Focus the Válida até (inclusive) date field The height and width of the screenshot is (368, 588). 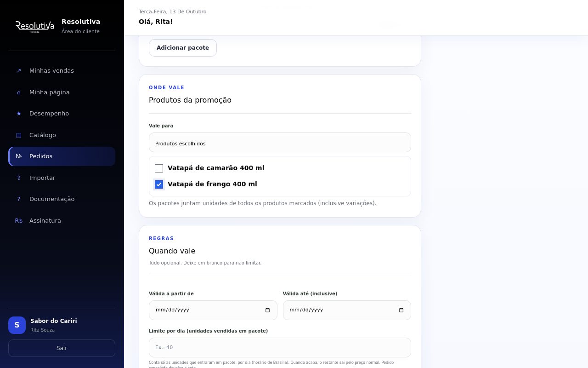tap(347, 310)
